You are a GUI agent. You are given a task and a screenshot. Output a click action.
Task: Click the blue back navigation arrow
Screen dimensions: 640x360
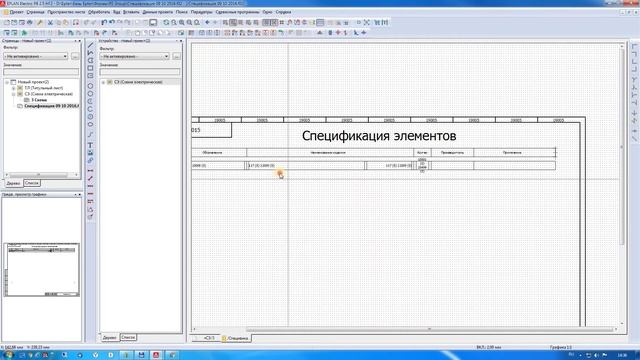coord(207,22)
